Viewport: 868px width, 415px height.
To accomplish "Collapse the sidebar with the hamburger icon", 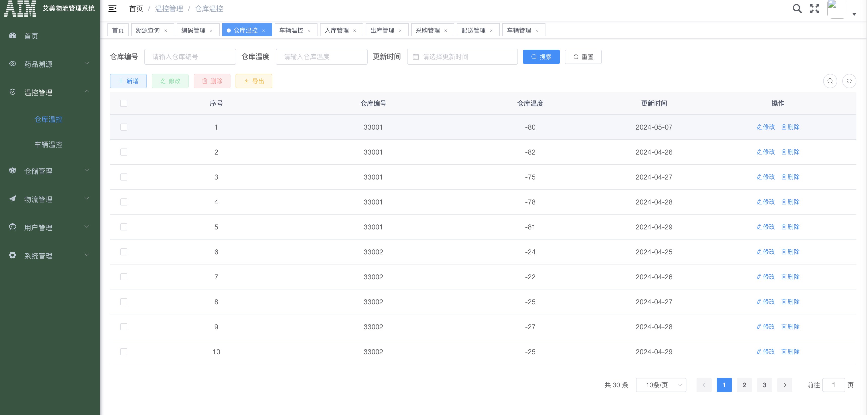I will point(112,8).
